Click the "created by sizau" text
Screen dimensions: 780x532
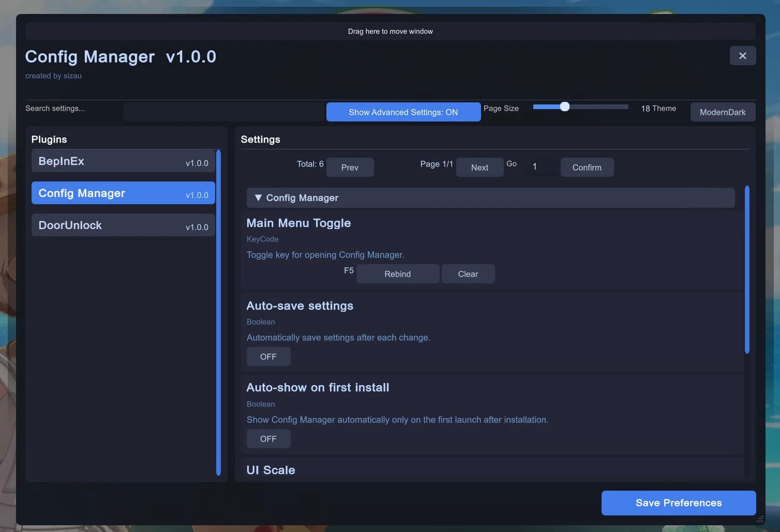53,76
